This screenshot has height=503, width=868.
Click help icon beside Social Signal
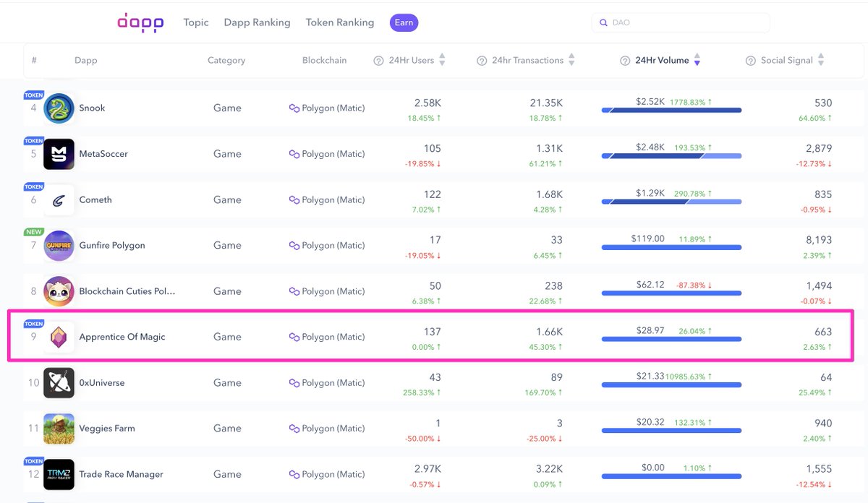pos(750,61)
